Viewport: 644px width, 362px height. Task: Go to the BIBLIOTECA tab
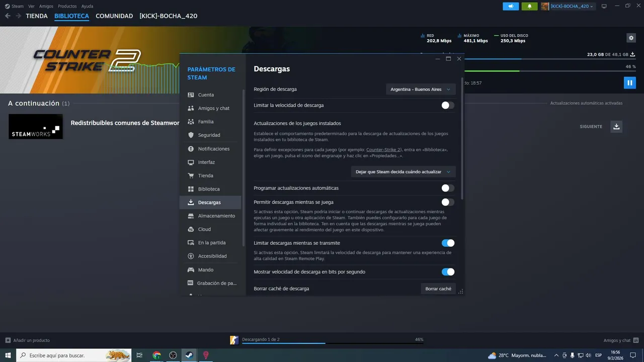72,16
